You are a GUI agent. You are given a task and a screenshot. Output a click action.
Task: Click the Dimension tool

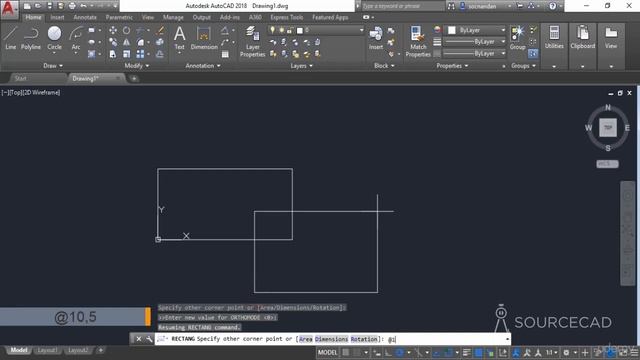(x=204, y=38)
